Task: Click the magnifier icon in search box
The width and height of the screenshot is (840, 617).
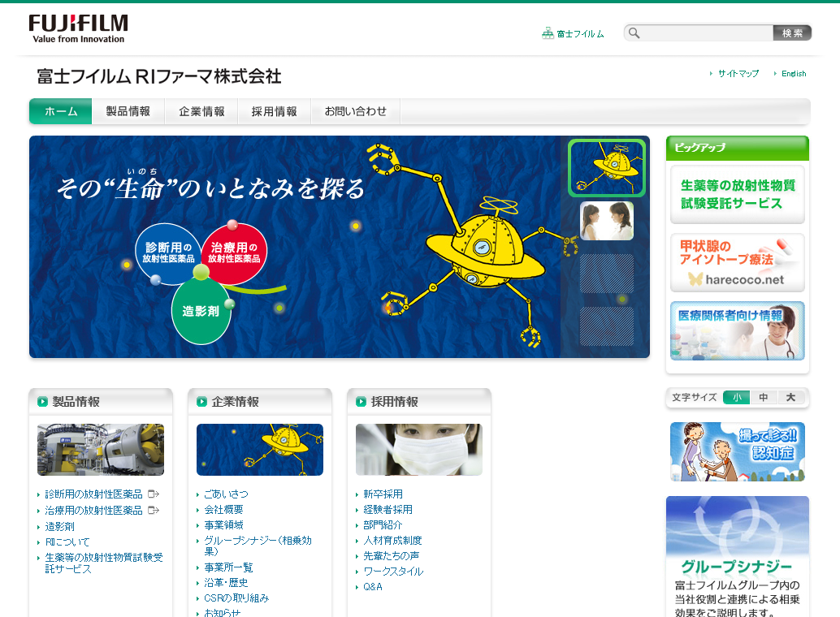Action: pos(634,33)
